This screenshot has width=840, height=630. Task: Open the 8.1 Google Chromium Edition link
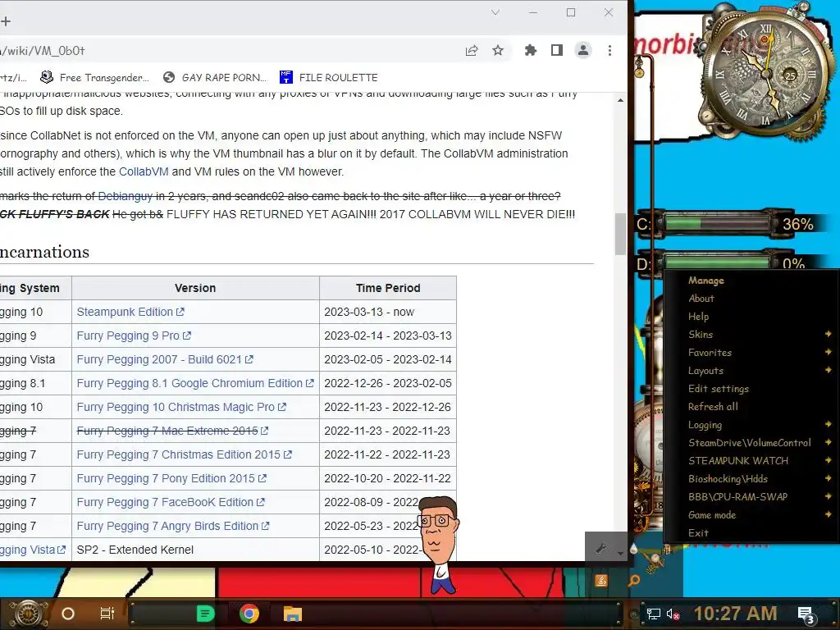click(195, 384)
